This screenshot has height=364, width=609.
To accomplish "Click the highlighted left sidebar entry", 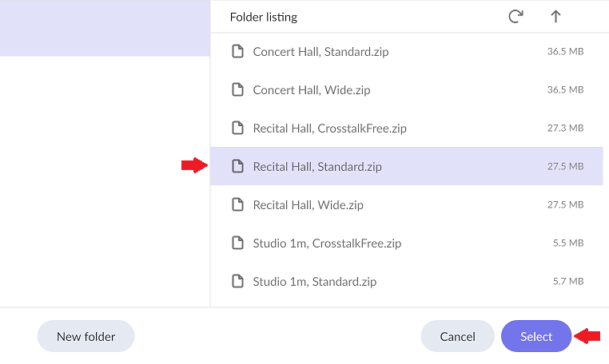I will [x=104, y=28].
